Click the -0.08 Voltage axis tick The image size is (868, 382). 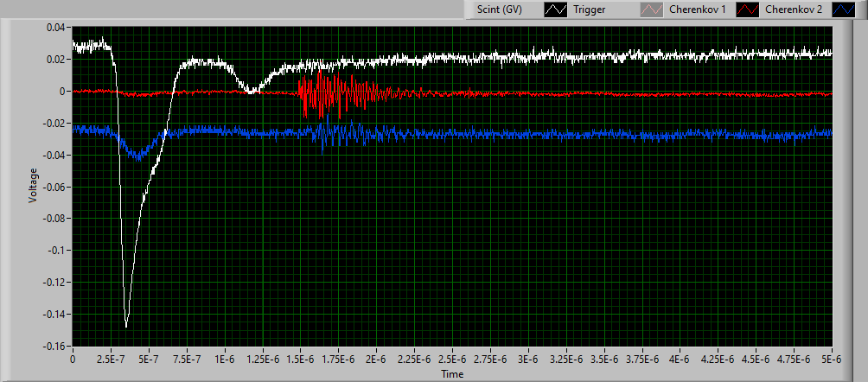[x=54, y=219]
